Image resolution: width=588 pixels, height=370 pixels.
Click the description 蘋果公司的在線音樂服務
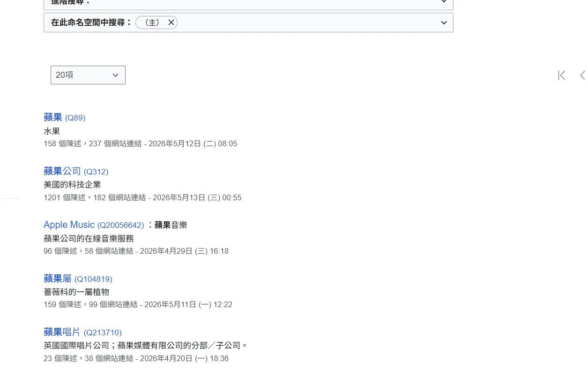pyautogui.click(x=89, y=238)
